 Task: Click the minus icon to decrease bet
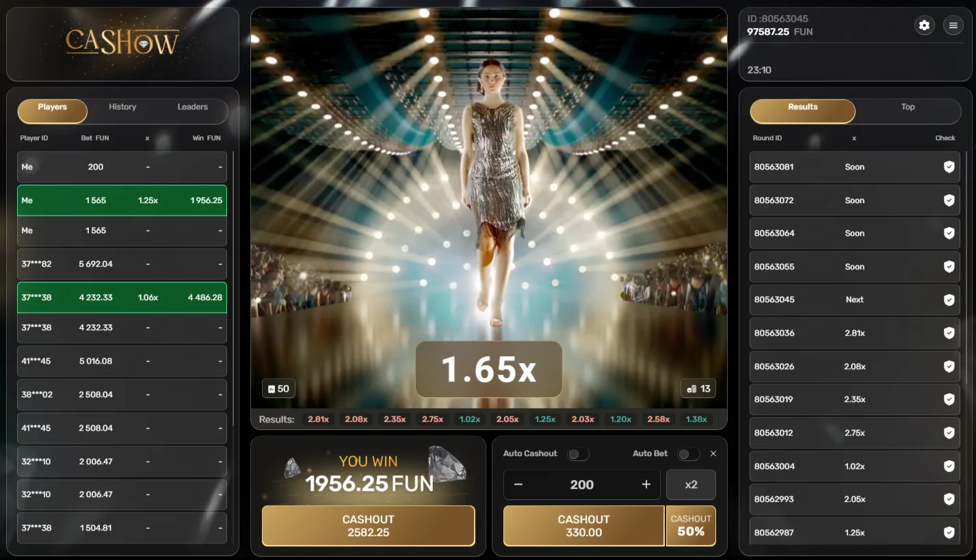(518, 485)
